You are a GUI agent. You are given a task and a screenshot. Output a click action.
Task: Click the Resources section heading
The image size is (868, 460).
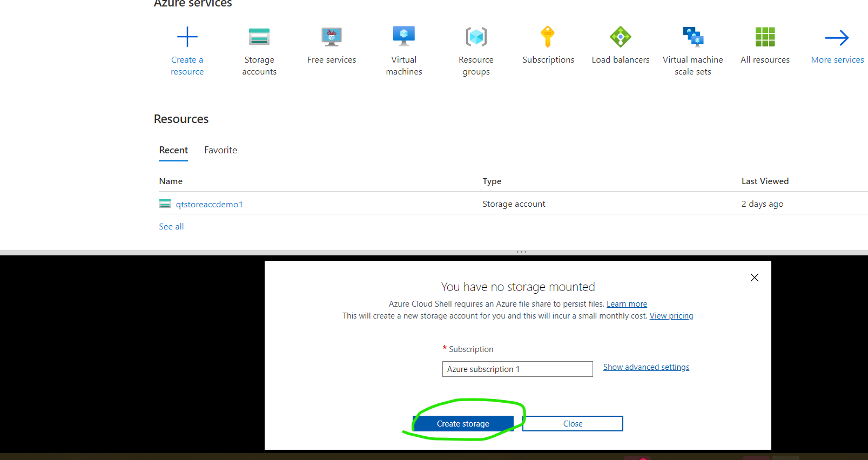181,119
